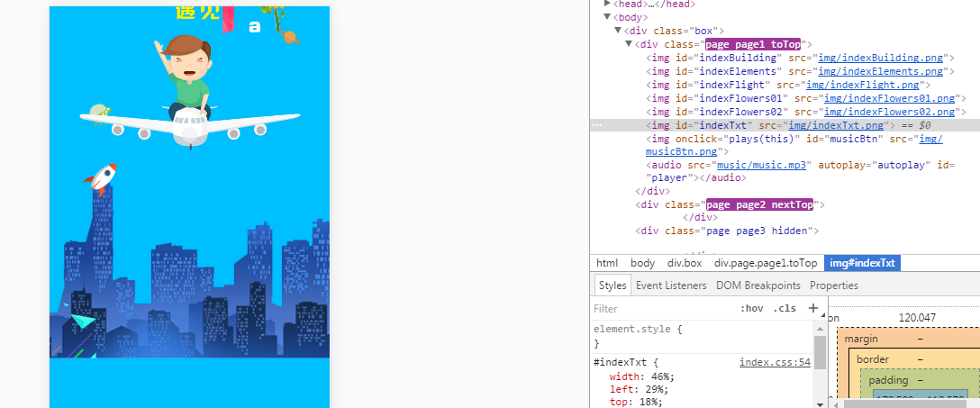This screenshot has height=408, width=980.
Task: Select the div.page.page1.toTop breadcrumb
Action: pos(766,263)
